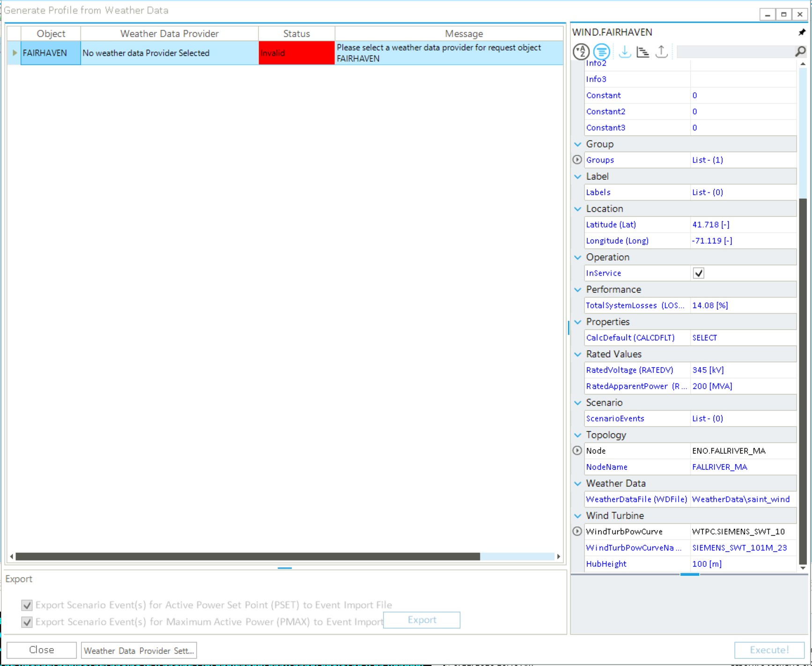This screenshot has width=812, height=666.
Task: Click the hierarchy chart toolbar icon
Action: [x=643, y=52]
